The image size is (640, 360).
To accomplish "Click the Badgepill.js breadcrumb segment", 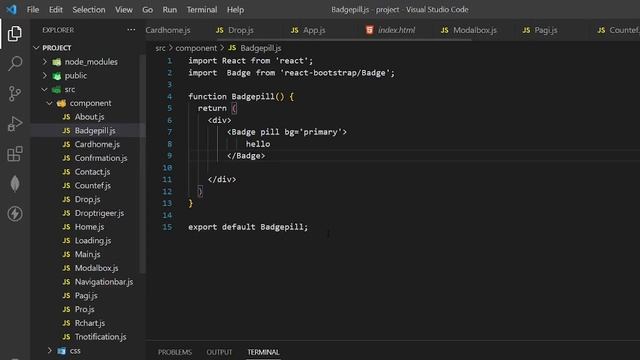I will 260,48.
